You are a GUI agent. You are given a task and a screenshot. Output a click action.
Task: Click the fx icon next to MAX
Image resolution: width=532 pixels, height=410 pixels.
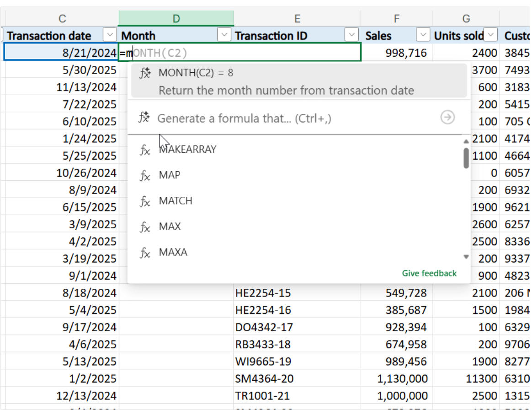pos(145,227)
